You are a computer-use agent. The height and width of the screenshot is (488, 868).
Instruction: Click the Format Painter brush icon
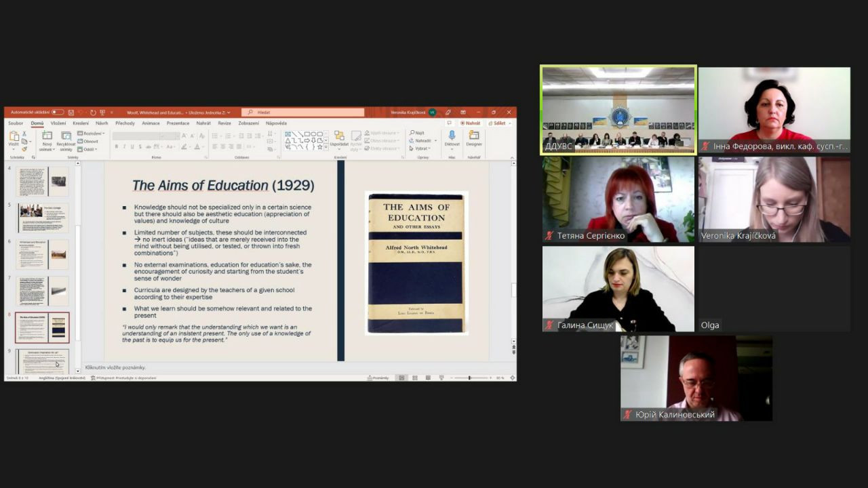(24, 148)
